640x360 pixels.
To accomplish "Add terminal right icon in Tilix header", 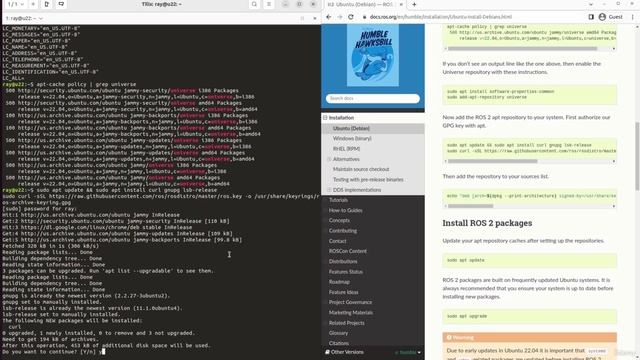I will 47,4.
